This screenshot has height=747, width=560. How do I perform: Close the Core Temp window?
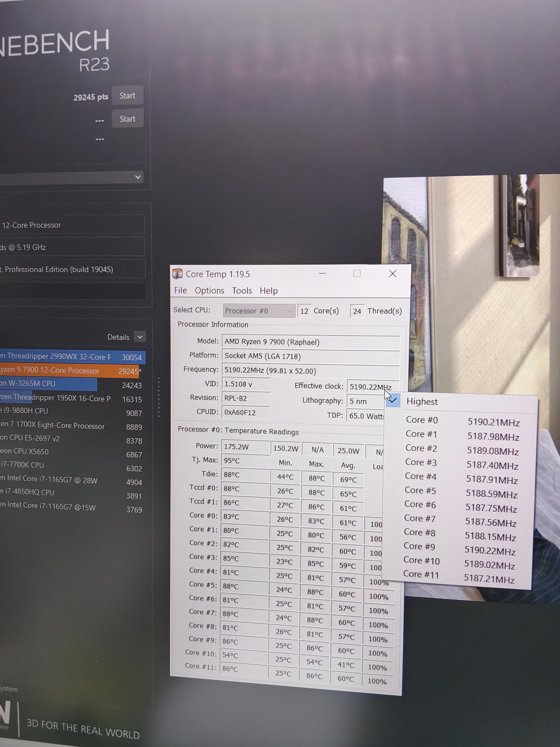tap(392, 274)
